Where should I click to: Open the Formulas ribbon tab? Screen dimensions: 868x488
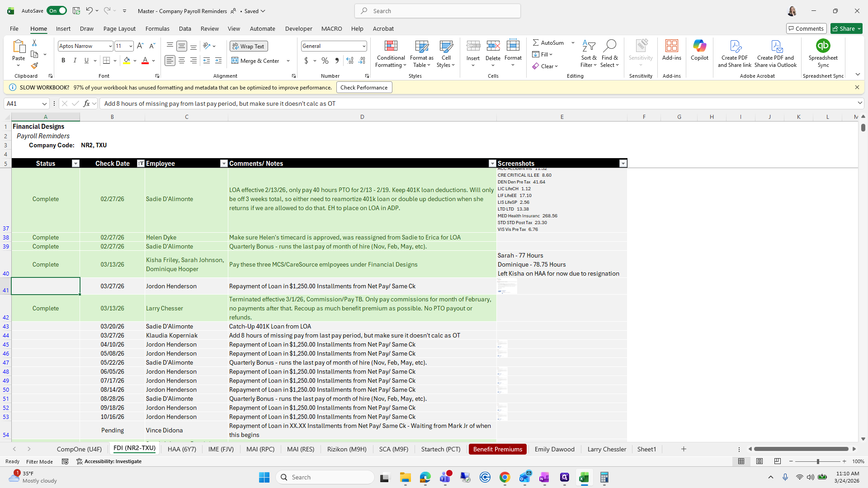(x=157, y=28)
